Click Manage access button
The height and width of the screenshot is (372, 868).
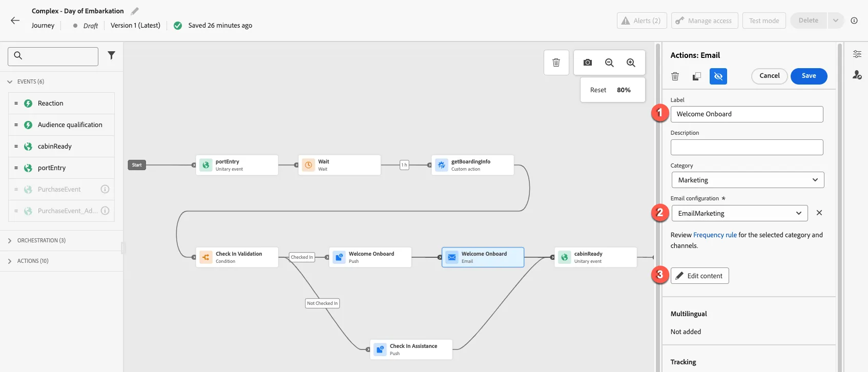(x=705, y=20)
